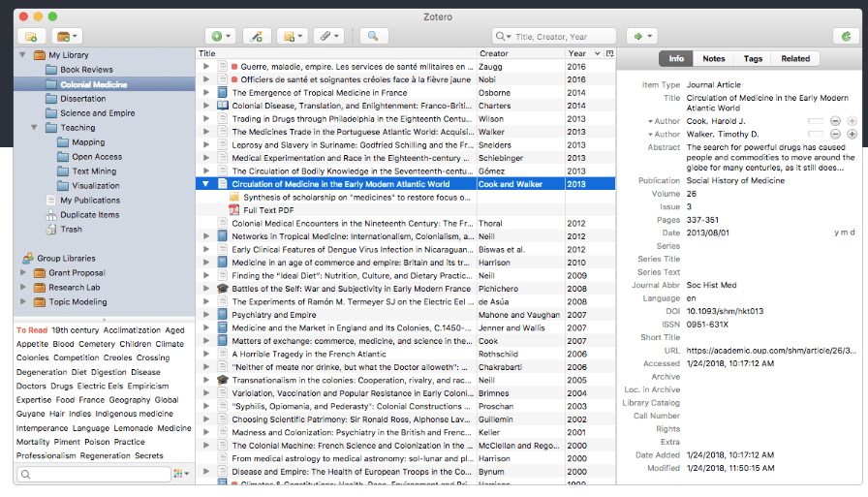
Task: Switch to the Tags tab
Action: coord(753,58)
